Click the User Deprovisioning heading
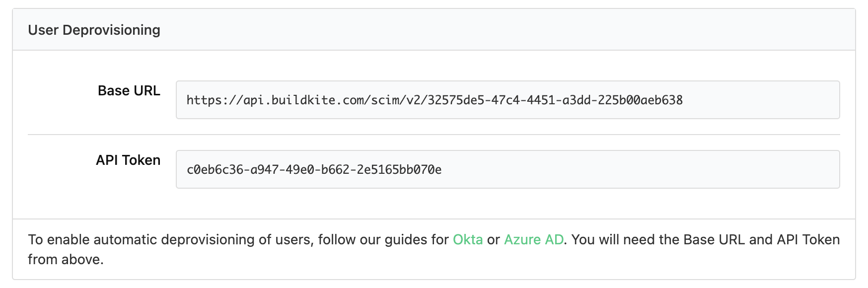Viewport: 868px width, 288px height. [94, 30]
